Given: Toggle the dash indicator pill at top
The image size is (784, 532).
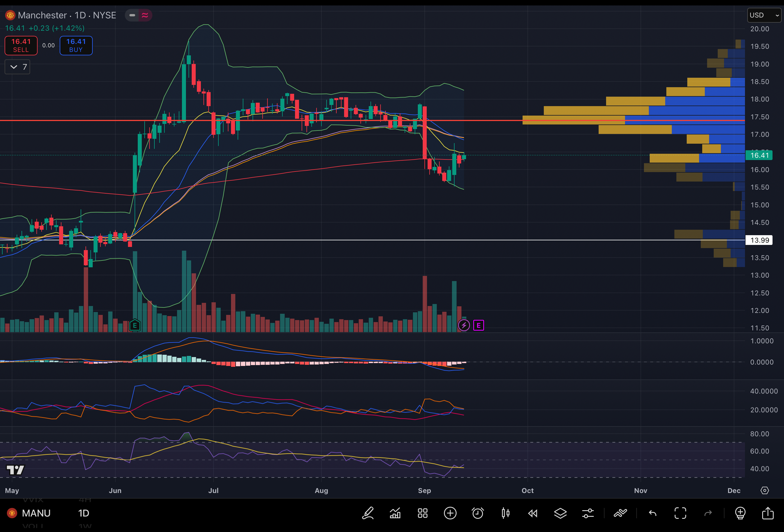Looking at the screenshot, I should pos(132,15).
